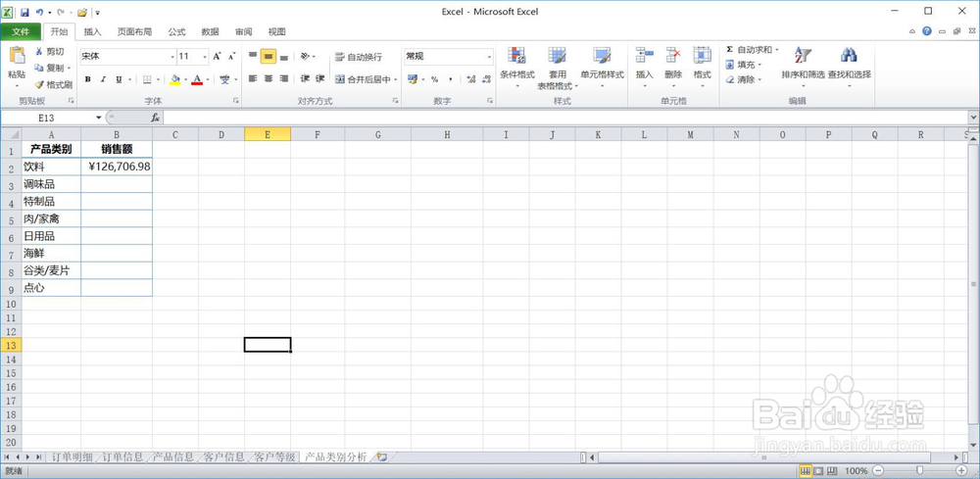The image size is (980, 479).
Task: Toggle top vertical alignment
Action: pyautogui.click(x=253, y=56)
